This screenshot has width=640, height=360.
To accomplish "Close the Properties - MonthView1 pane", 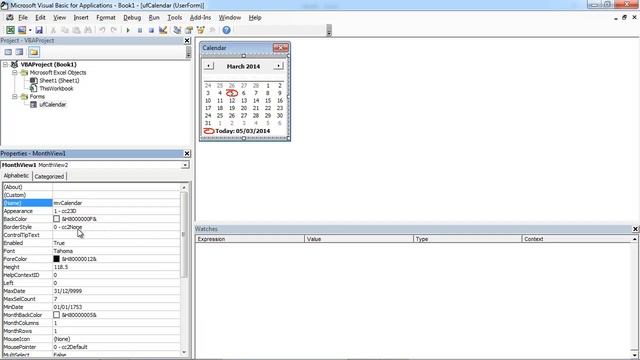I will tap(187, 153).
